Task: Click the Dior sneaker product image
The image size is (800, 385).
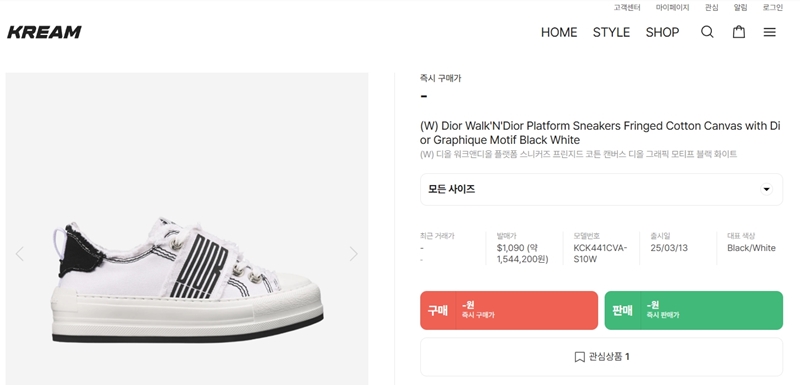Action: pos(187,280)
